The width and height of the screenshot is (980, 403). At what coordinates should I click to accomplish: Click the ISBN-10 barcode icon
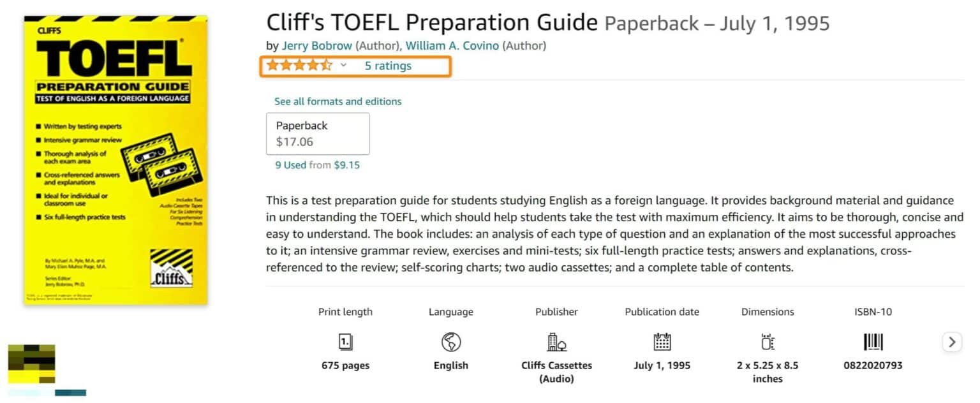click(873, 342)
